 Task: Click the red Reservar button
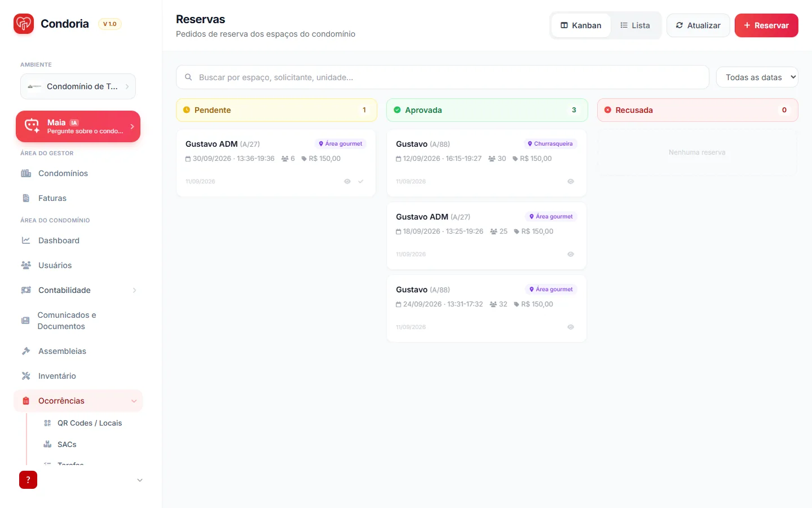pos(766,25)
